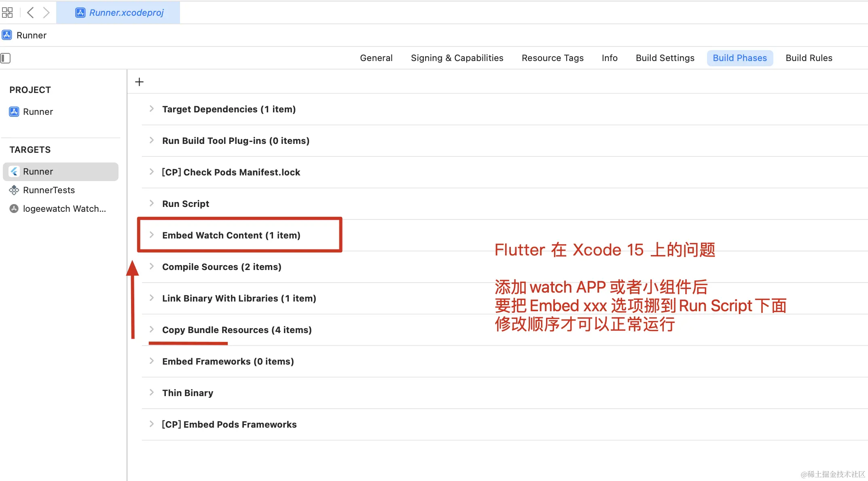The height and width of the screenshot is (481, 868).
Task: Click the related items grid icon
Action: point(7,13)
